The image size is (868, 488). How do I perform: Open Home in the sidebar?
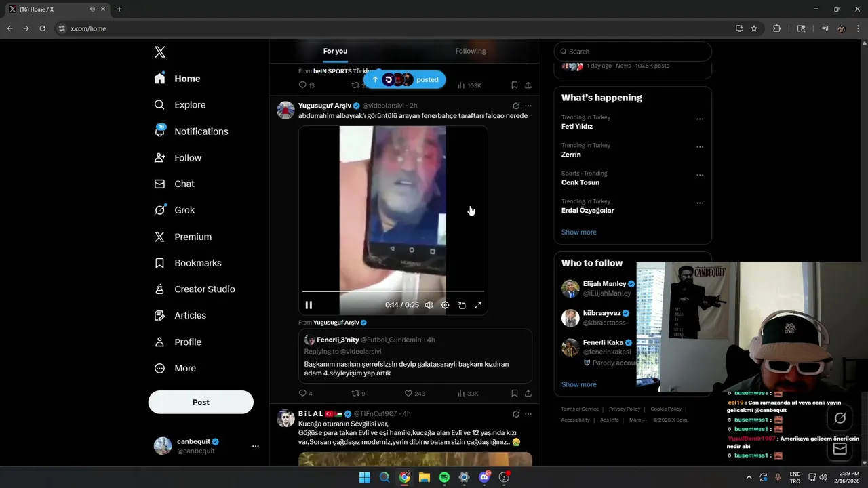click(x=178, y=79)
